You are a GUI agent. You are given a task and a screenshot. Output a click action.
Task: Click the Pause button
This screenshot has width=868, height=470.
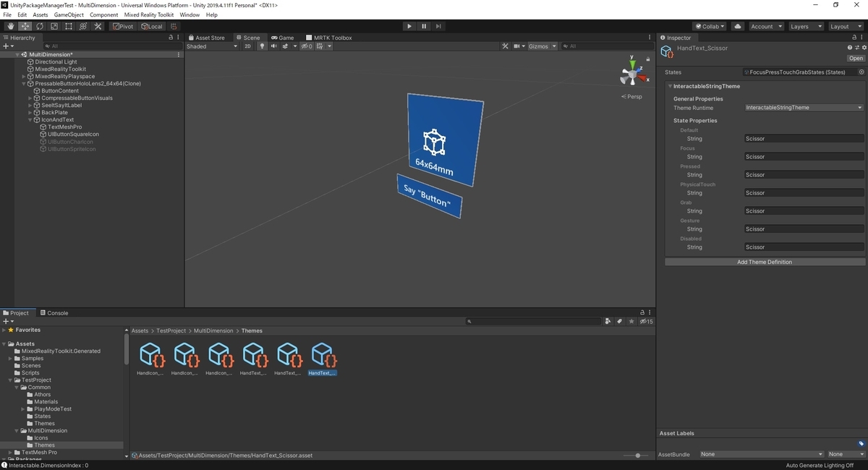tap(424, 26)
